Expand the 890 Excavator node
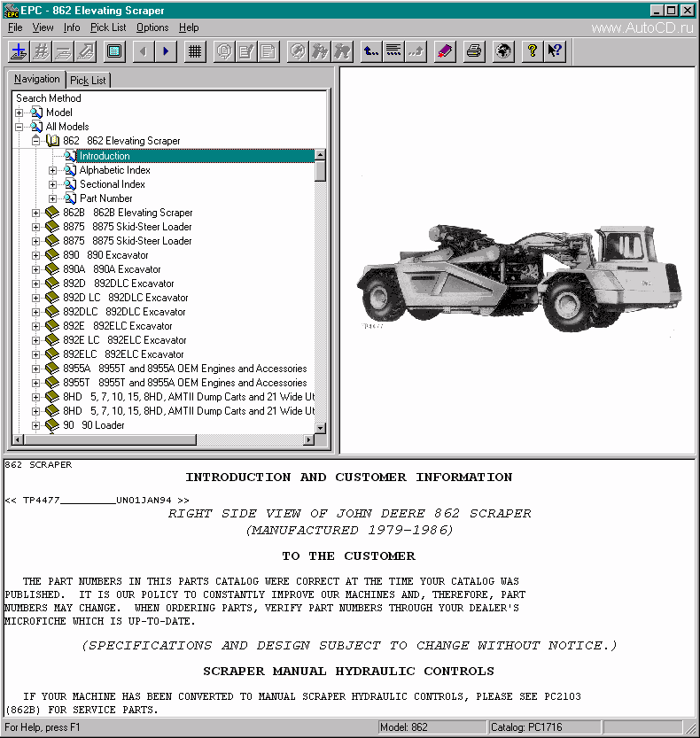This screenshot has width=700, height=738. click(x=35, y=255)
